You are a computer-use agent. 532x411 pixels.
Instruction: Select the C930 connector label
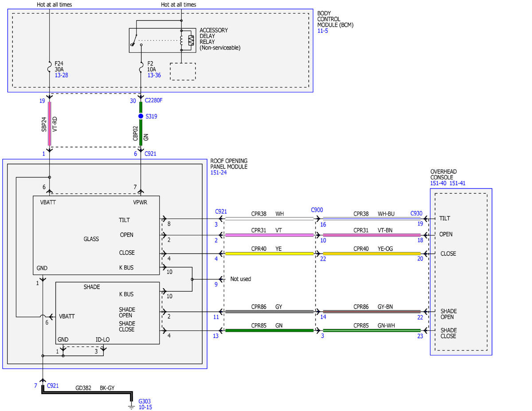point(416,213)
